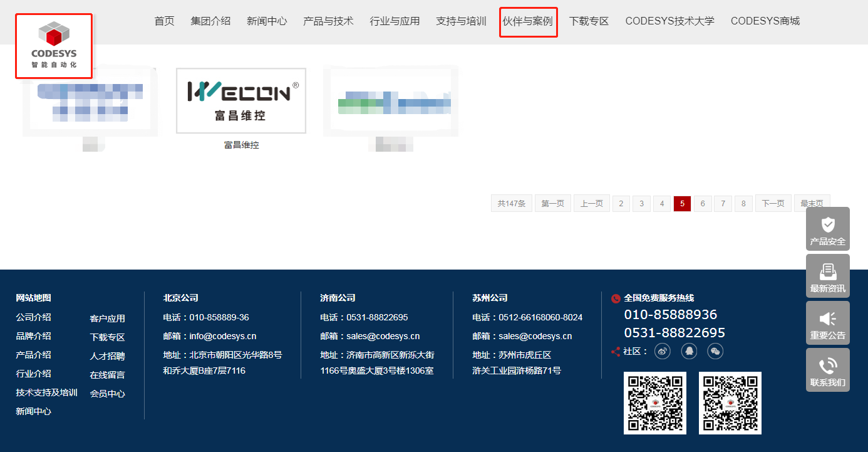Click the 网站地图 footer heading
This screenshot has width=868, height=452.
click(33, 298)
